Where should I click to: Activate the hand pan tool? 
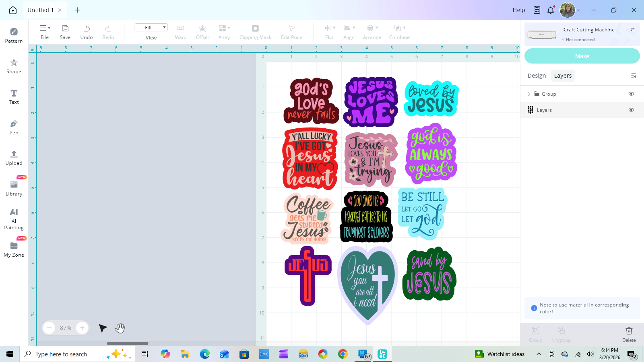(x=120, y=328)
